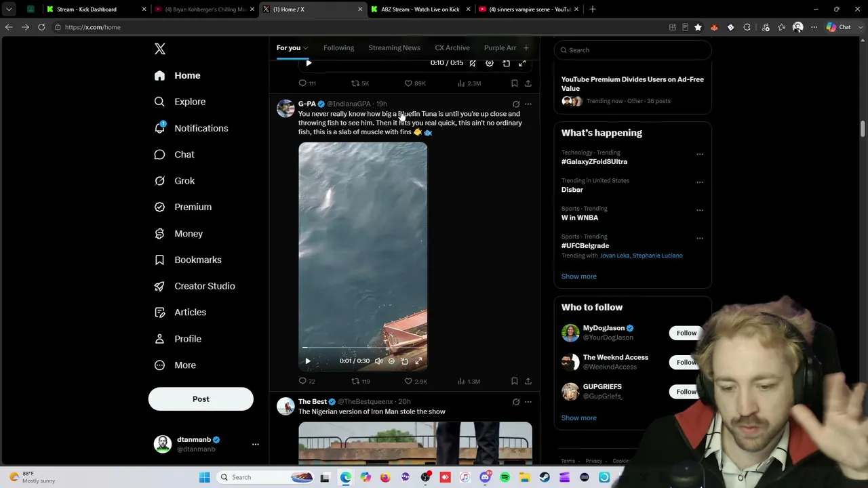Open options for W in WNBA trend

click(700, 210)
